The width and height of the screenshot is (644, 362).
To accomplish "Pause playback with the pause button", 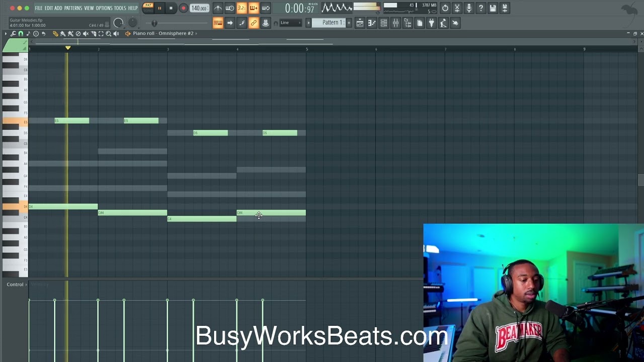I will 159,8.
